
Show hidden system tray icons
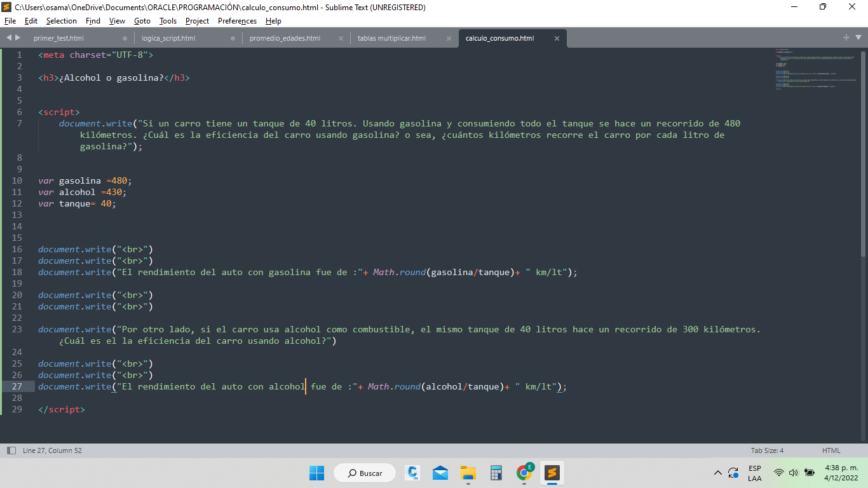click(718, 473)
